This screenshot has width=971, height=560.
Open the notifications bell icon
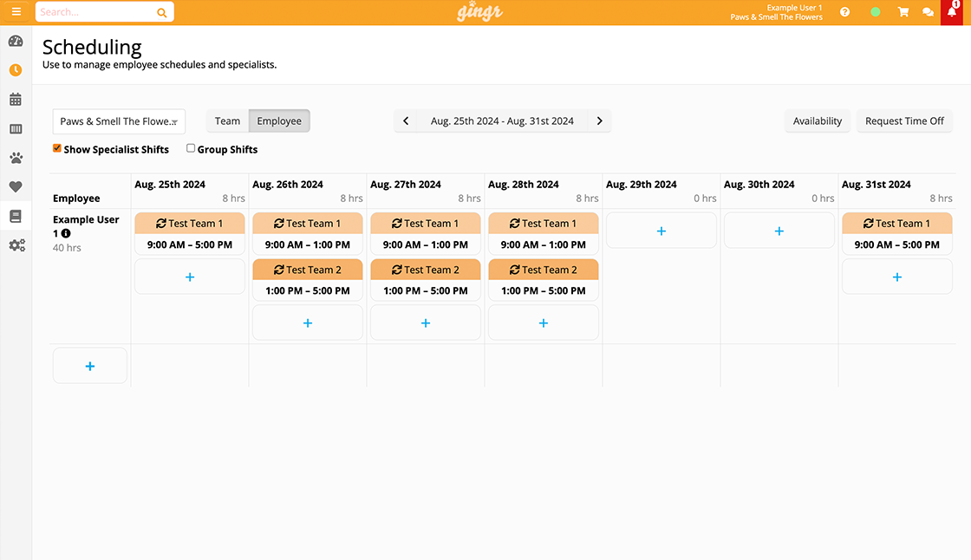pos(952,11)
